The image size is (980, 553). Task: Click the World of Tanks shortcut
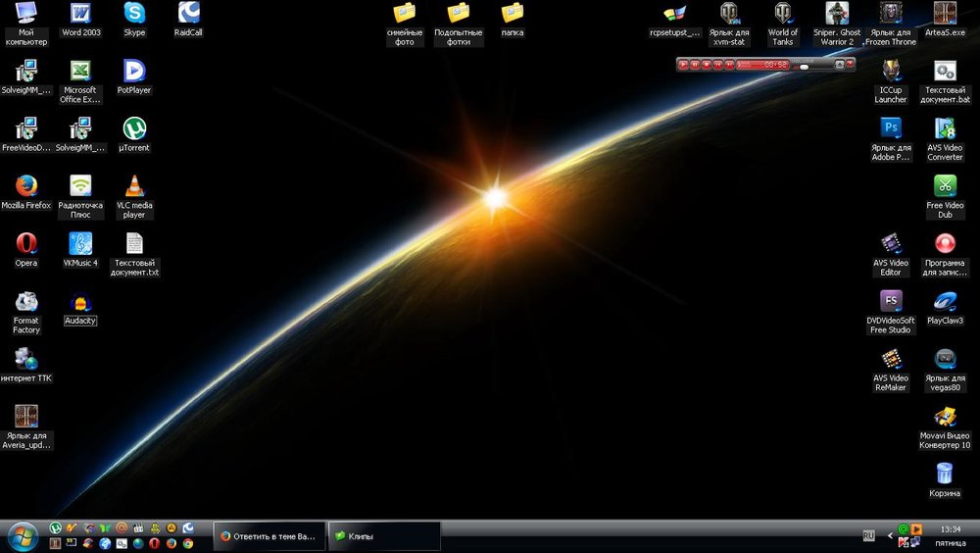[x=783, y=14]
